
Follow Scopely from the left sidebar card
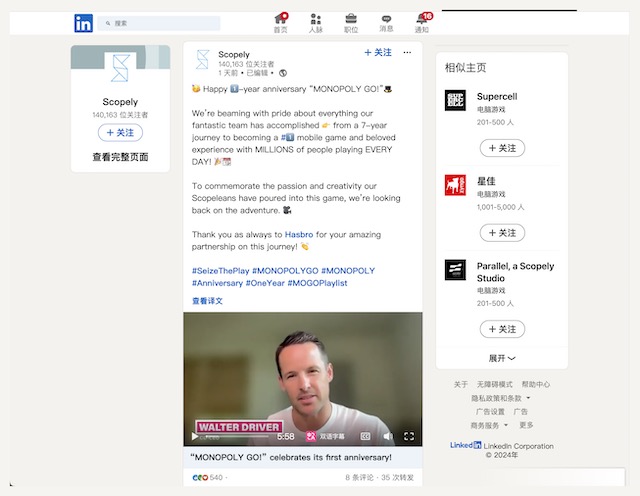[120, 133]
